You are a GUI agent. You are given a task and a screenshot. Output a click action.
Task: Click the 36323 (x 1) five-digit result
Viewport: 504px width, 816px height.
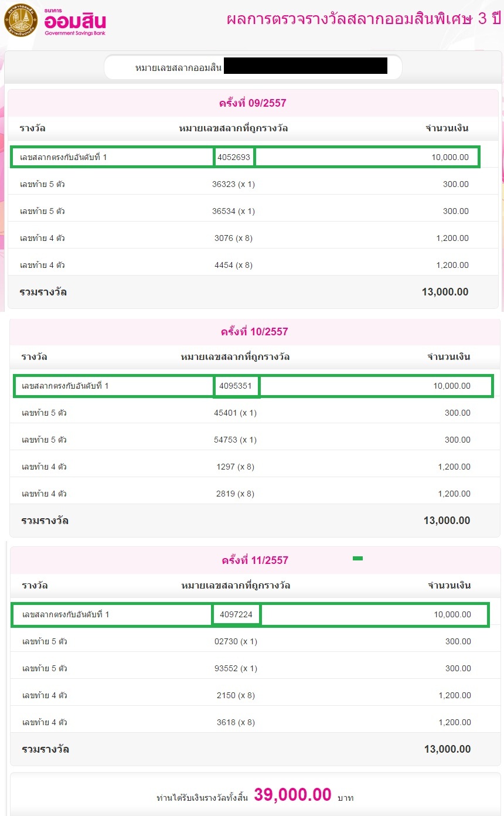coord(233,184)
